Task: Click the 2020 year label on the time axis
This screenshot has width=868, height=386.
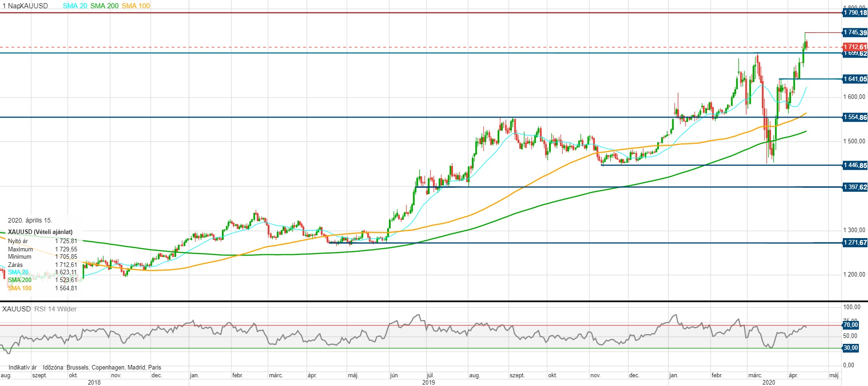Action: pyautogui.click(x=769, y=382)
